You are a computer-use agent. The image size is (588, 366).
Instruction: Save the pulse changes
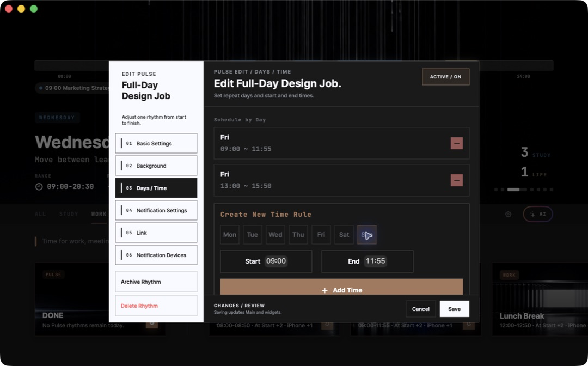coord(454,309)
